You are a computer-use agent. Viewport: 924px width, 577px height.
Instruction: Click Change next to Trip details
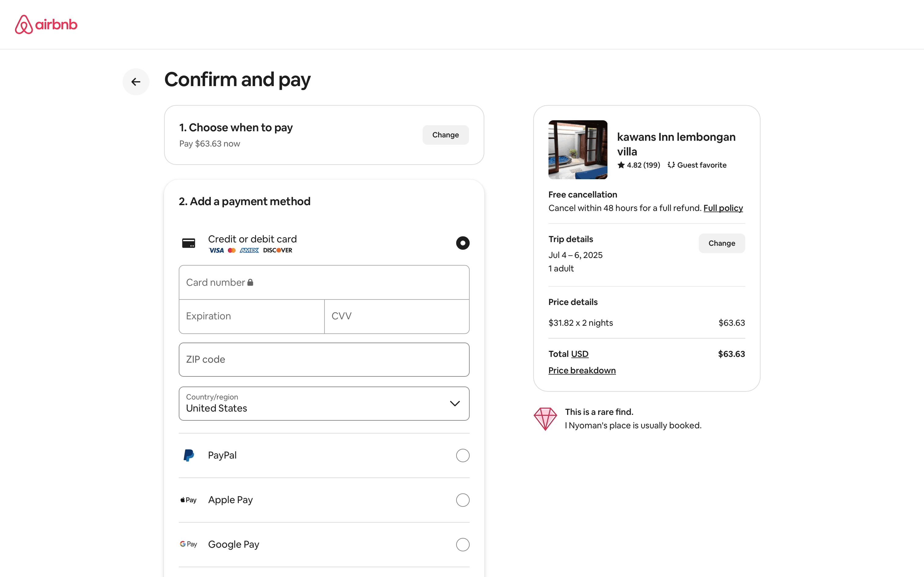721,243
